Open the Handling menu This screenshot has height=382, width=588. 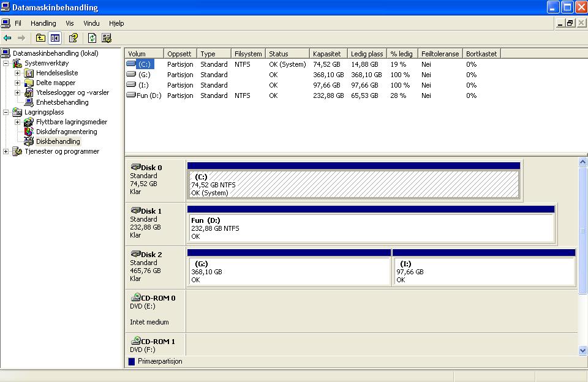pos(43,23)
